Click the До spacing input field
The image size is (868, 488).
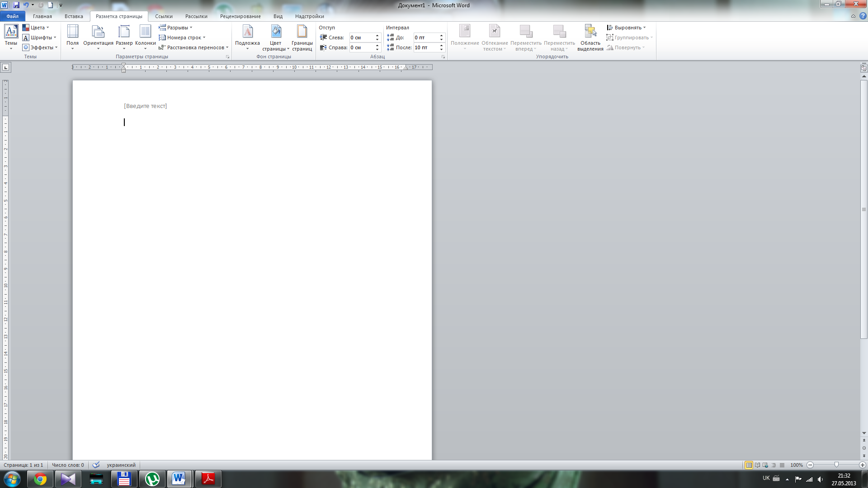pyautogui.click(x=426, y=38)
